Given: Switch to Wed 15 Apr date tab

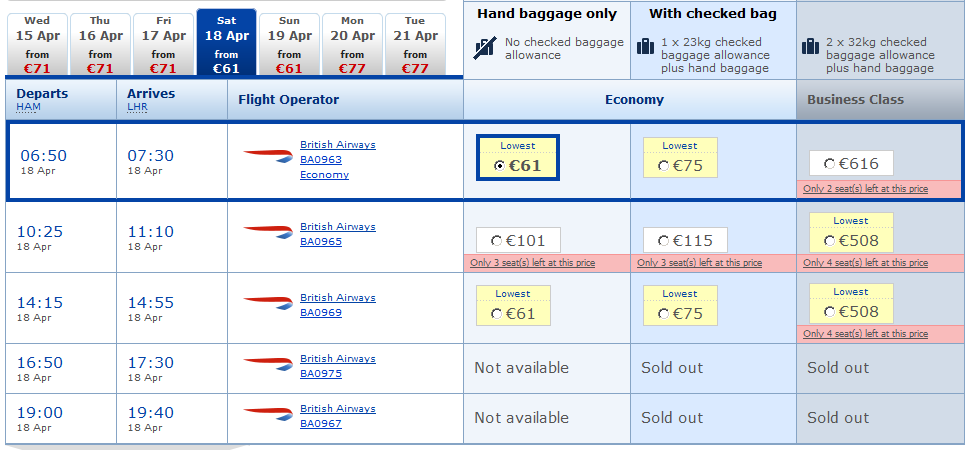Looking at the screenshot, I should coord(37,43).
